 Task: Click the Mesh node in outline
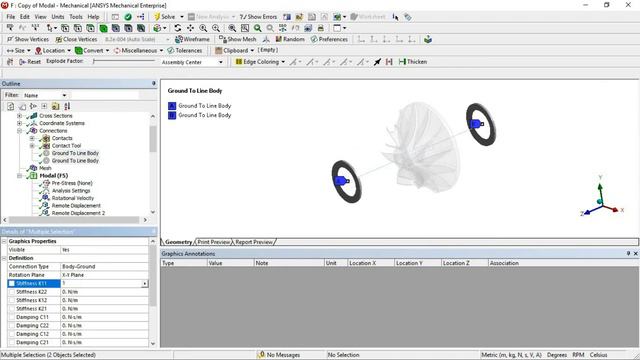[45, 168]
